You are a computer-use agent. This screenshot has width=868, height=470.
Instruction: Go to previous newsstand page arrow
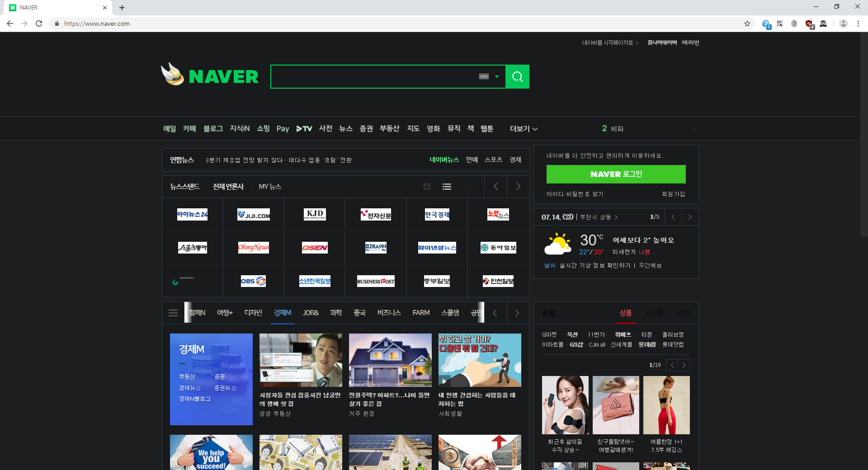pos(495,187)
